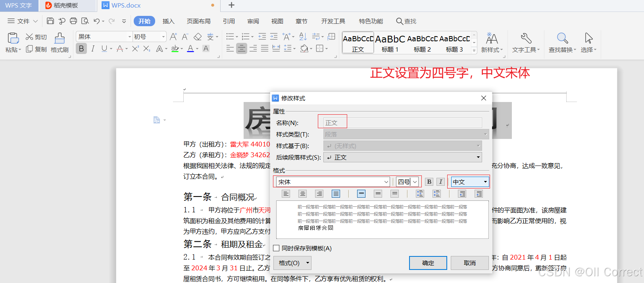
Task: Activate the Format Painter (格式刷)
Action: pos(60,43)
